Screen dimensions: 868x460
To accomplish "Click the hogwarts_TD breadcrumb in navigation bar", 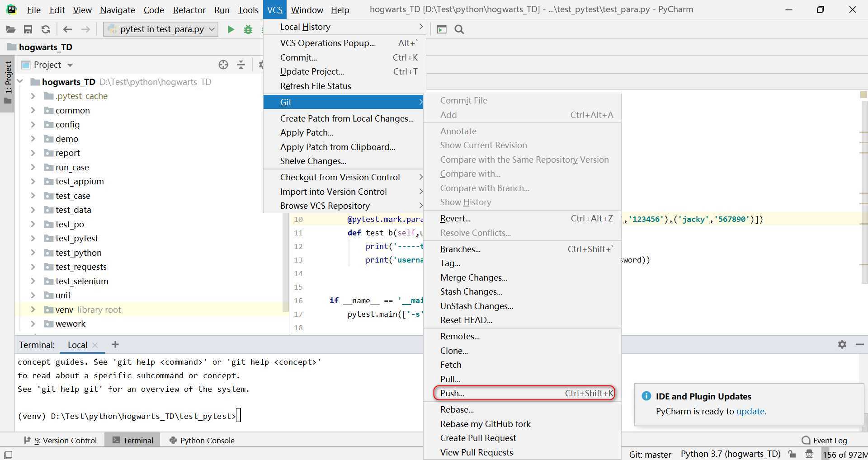I will click(40, 47).
